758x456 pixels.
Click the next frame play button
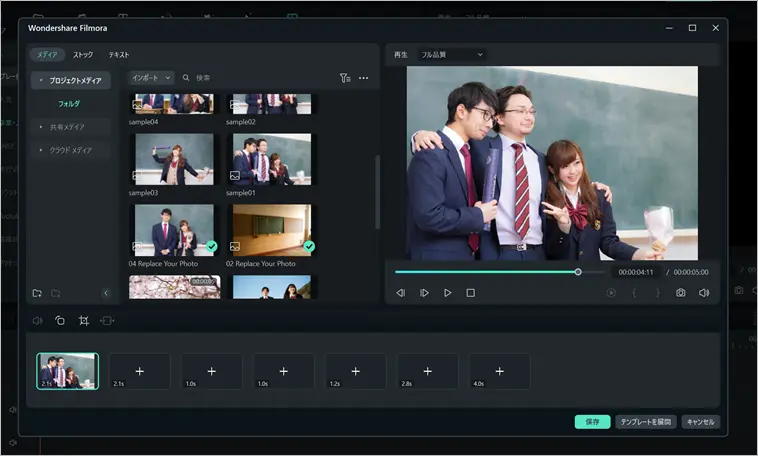[x=424, y=293]
